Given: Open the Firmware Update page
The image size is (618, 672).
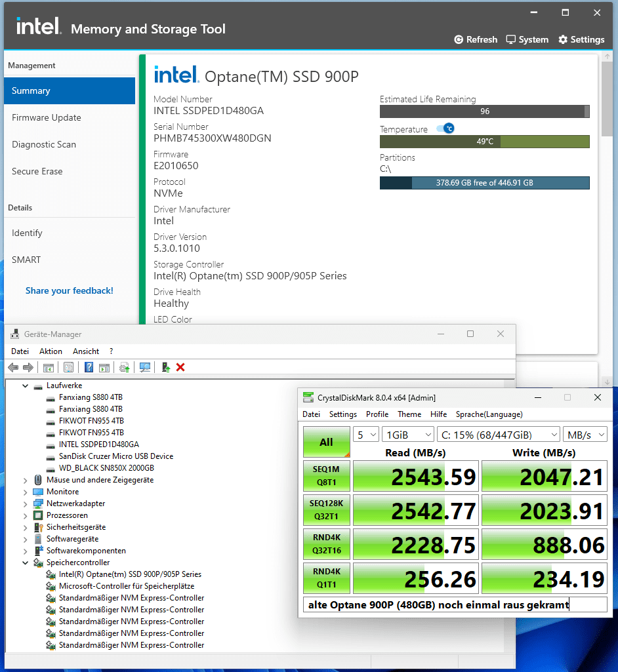Looking at the screenshot, I should click(x=70, y=117).
